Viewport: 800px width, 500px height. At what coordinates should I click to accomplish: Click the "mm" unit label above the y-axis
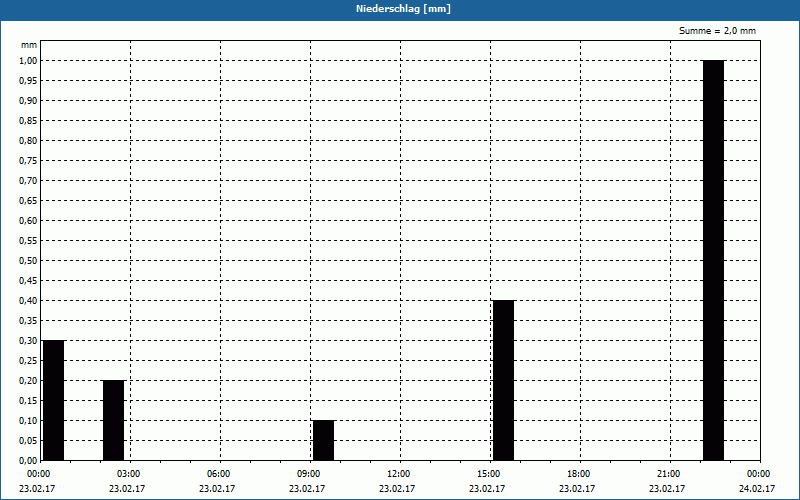point(29,45)
